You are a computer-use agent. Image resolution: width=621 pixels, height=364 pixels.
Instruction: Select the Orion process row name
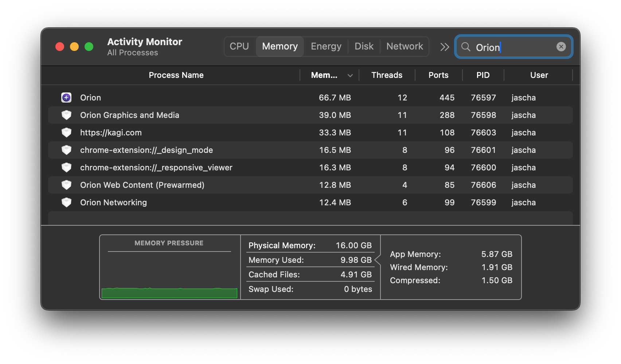(90, 98)
